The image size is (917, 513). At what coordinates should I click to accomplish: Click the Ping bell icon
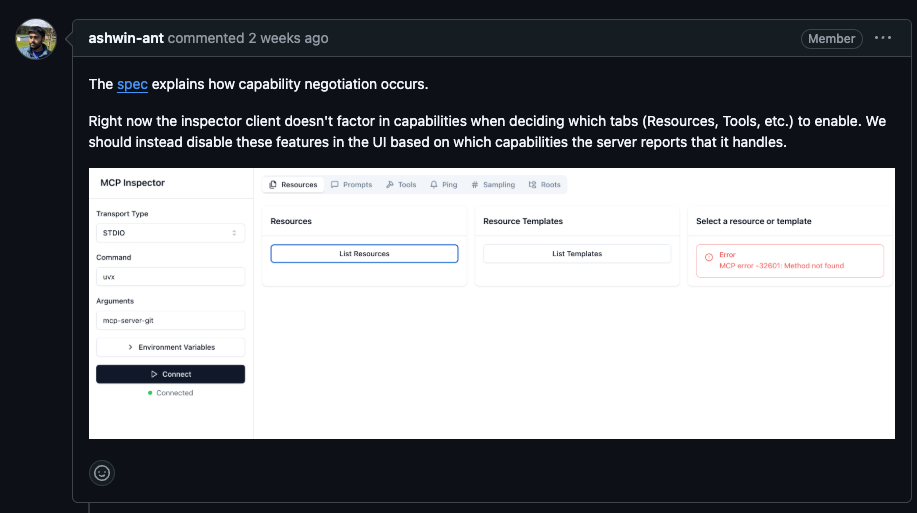(x=433, y=185)
